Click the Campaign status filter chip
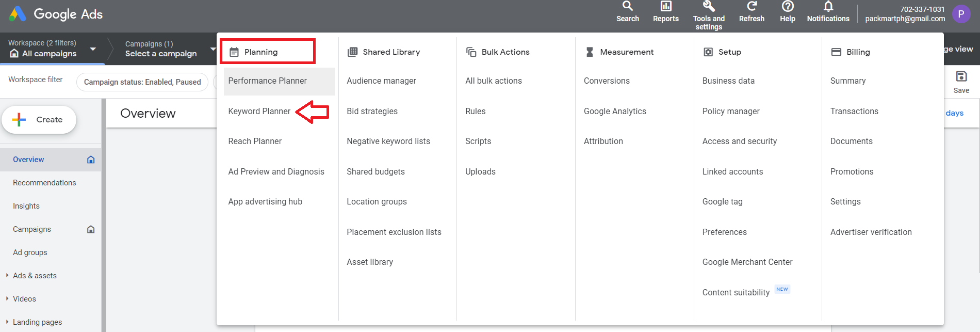Image resolution: width=980 pixels, height=332 pixels. tap(142, 82)
